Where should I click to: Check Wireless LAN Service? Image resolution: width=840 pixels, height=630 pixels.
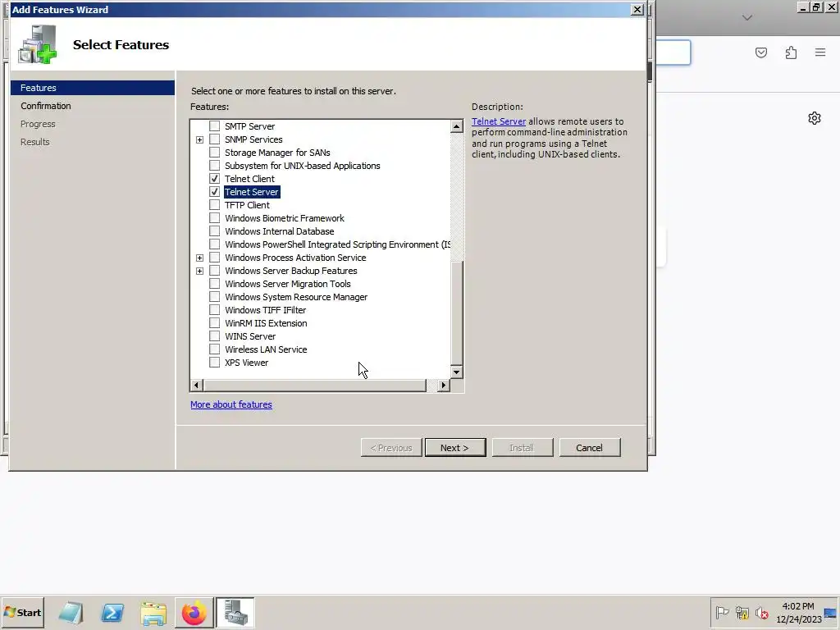click(x=214, y=349)
